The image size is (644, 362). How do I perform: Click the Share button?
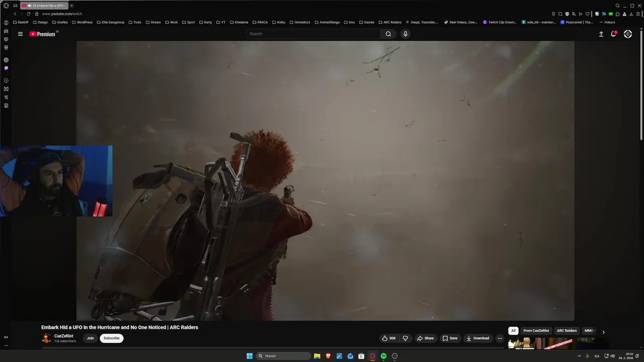[425, 338]
